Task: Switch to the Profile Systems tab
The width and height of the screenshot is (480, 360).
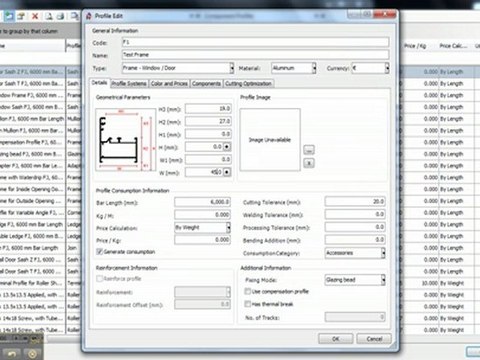Action: [x=129, y=83]
